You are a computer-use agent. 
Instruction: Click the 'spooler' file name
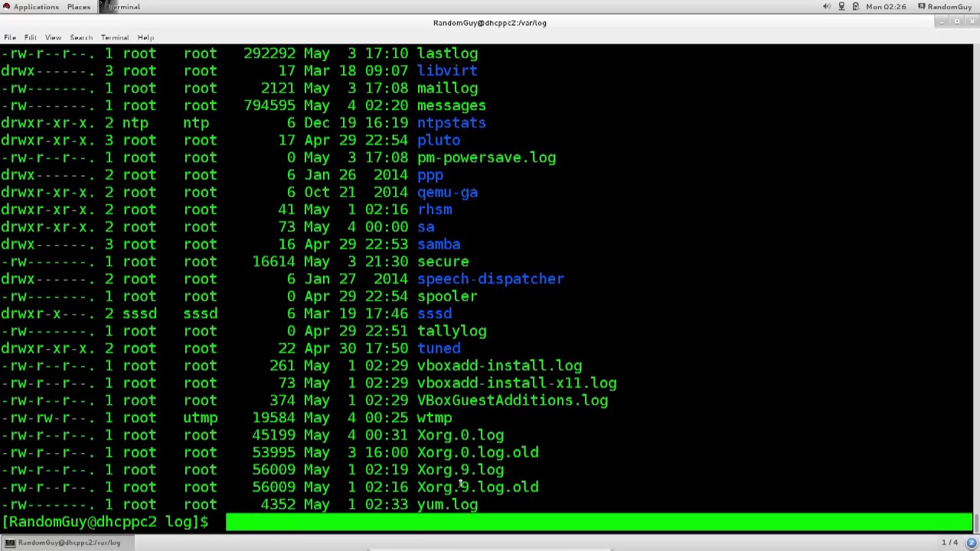(447, 297)
